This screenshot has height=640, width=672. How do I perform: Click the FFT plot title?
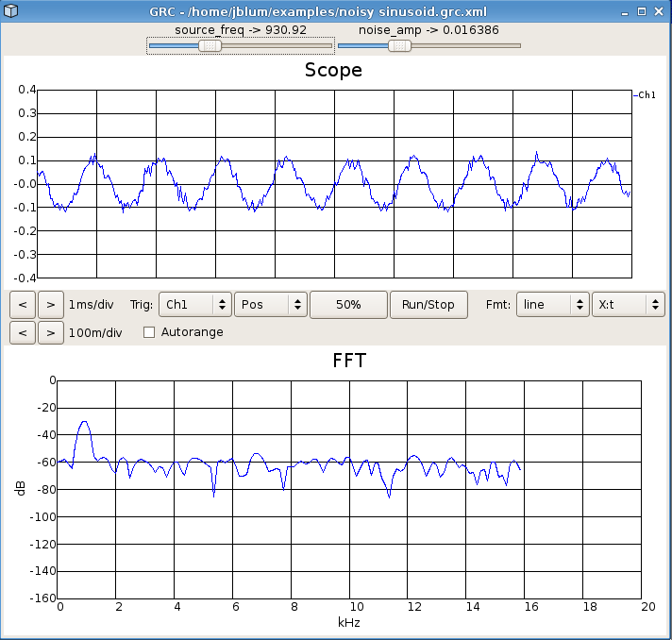[x=349, y=361]
